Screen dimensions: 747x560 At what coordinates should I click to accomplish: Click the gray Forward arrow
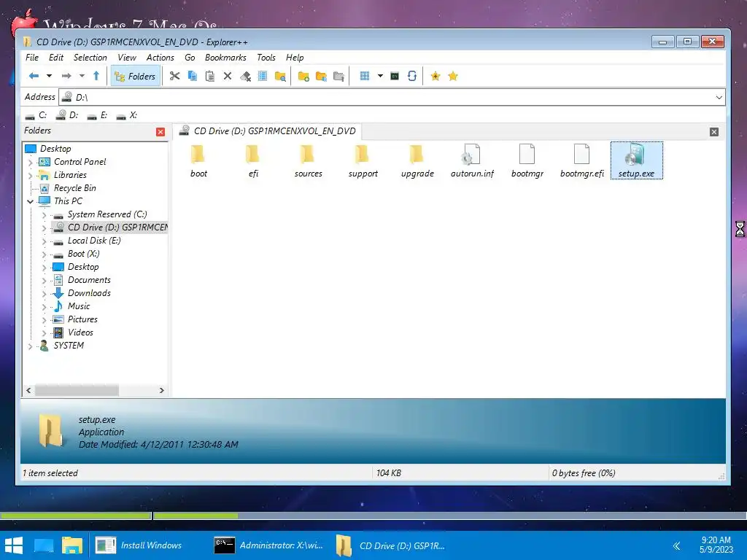(x=66, y=76)
